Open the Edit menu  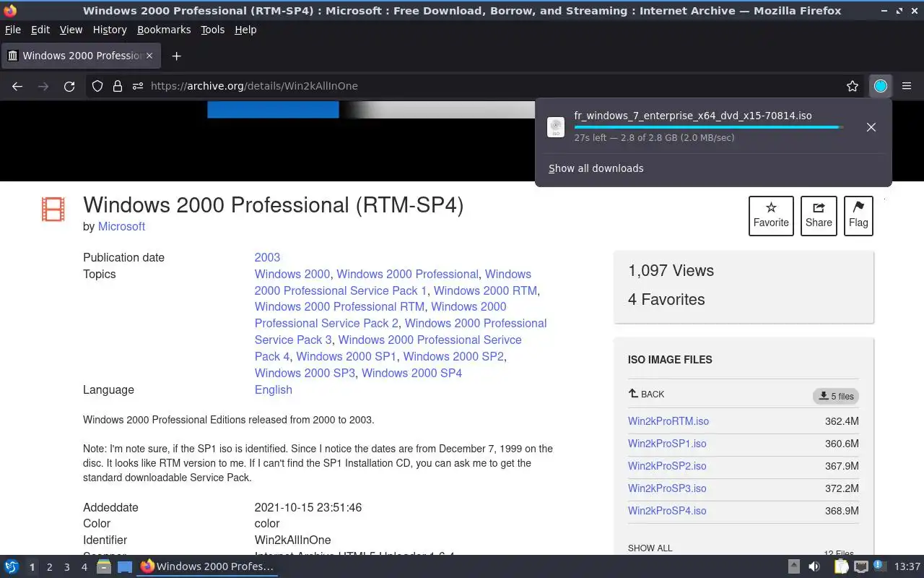[x=40, y=30]
